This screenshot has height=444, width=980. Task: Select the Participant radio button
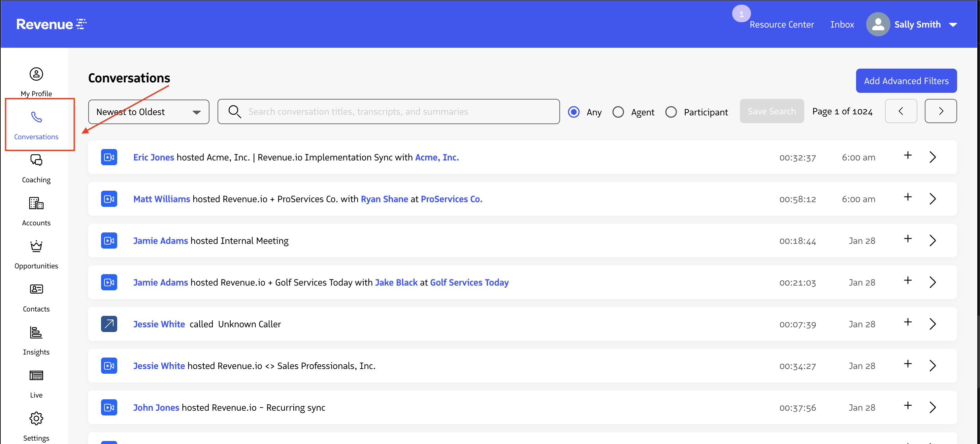(x=671, y=111)
